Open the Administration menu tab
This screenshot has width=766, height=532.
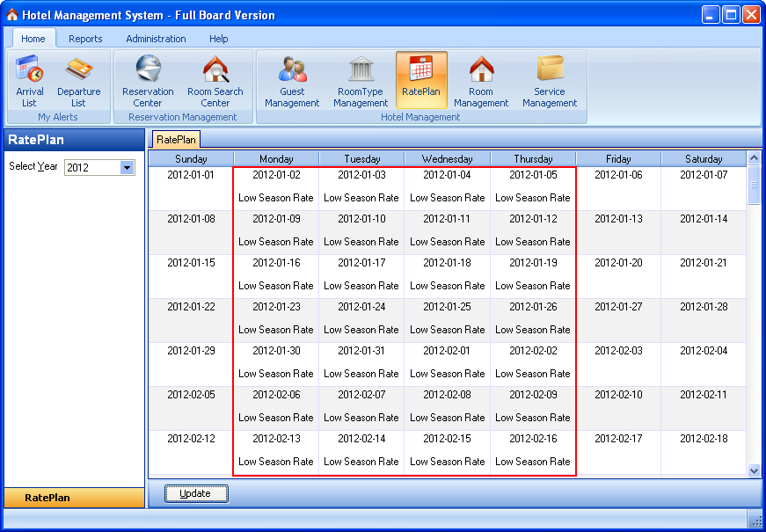156,39
